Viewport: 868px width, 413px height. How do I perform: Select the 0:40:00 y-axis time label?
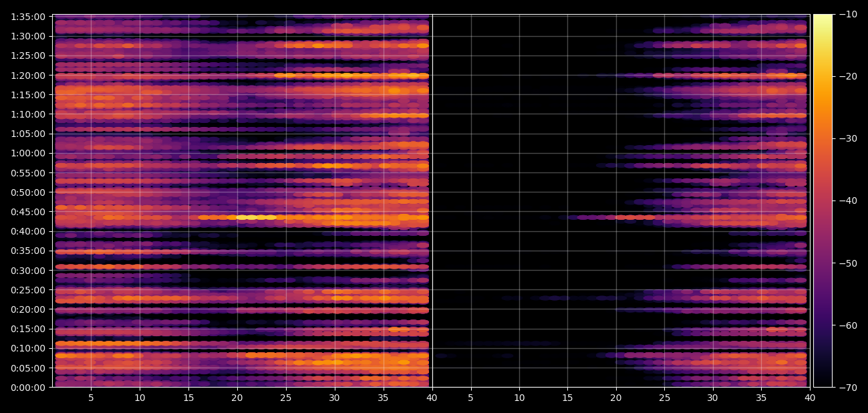click(x=28, y=231)
